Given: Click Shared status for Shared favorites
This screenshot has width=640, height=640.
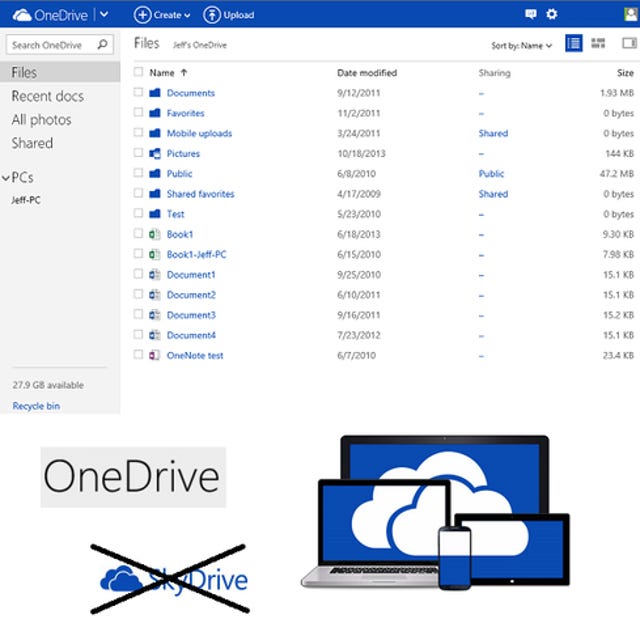Looking at the screenshot, I should [493, 194].
